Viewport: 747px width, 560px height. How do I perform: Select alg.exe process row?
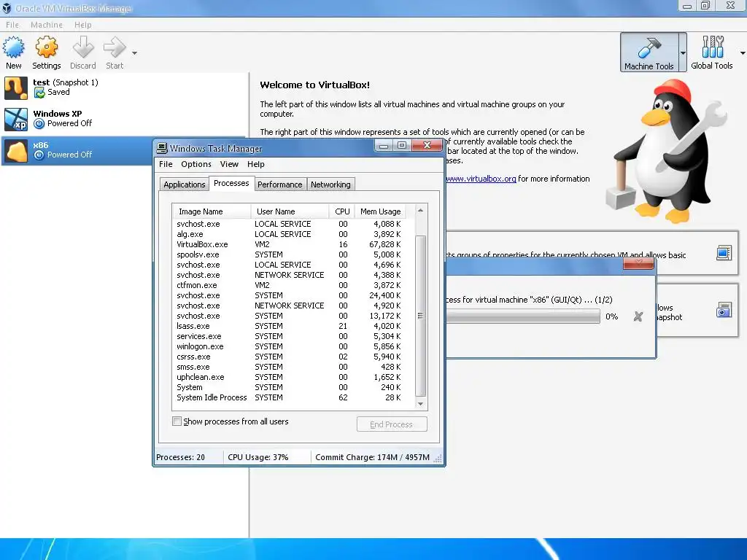point(289,234)
